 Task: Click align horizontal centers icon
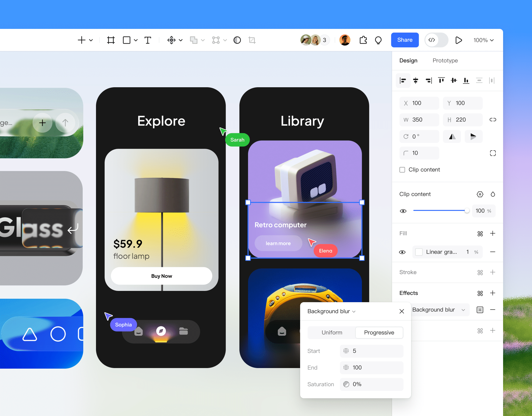tap(416, 80)
